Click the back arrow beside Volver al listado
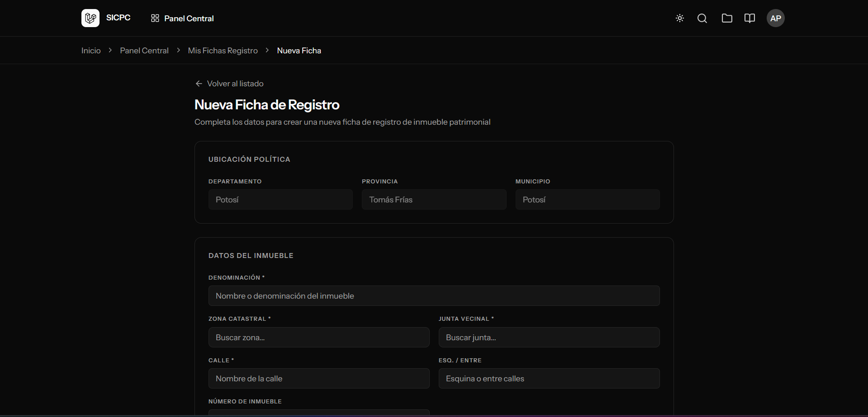 pos(199,84)
